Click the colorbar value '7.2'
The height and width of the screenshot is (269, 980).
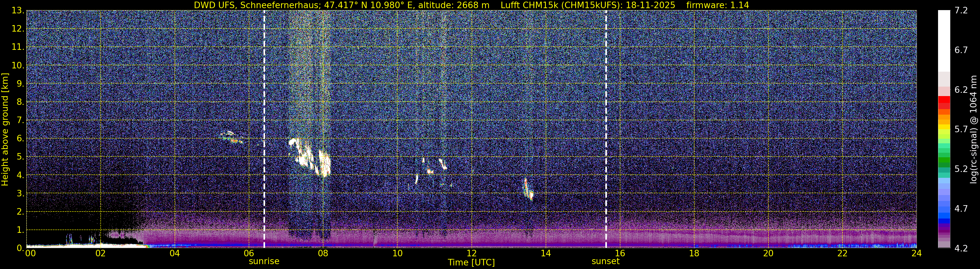[x=961, y=11]
